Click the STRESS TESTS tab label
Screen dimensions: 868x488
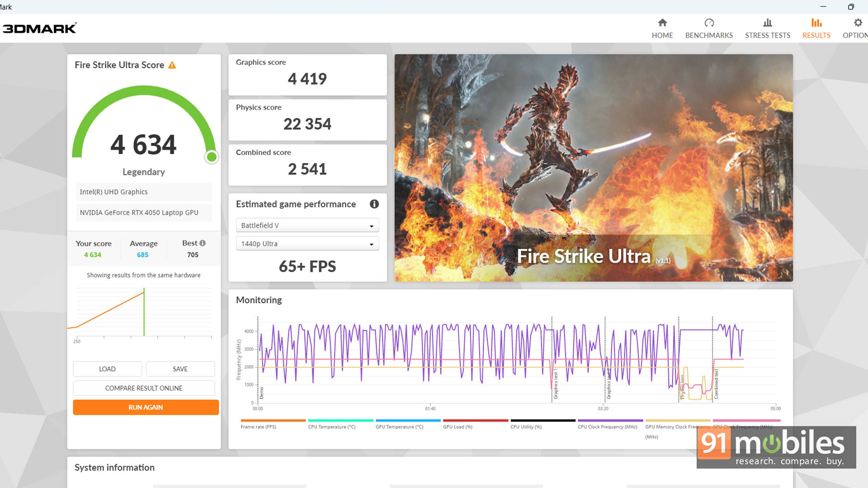pos(767,35)
